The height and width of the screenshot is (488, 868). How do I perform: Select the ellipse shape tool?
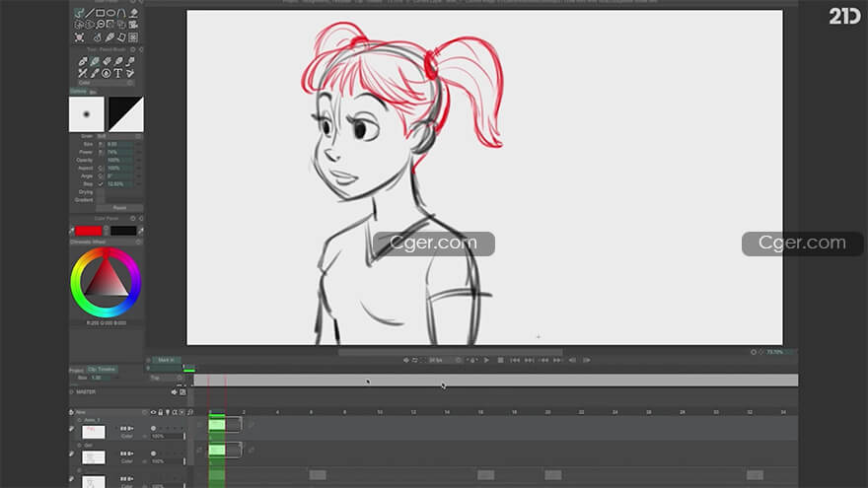click(111, 13)
